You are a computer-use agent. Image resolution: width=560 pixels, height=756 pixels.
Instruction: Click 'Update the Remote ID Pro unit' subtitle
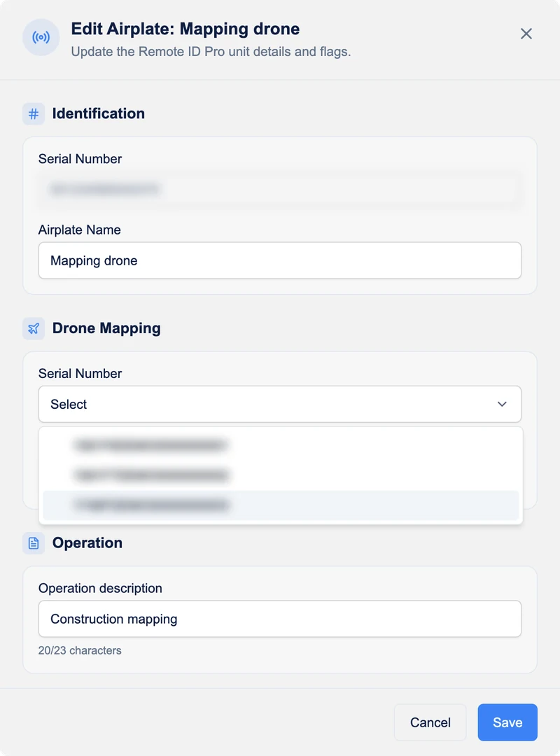[x=211, y=52]
